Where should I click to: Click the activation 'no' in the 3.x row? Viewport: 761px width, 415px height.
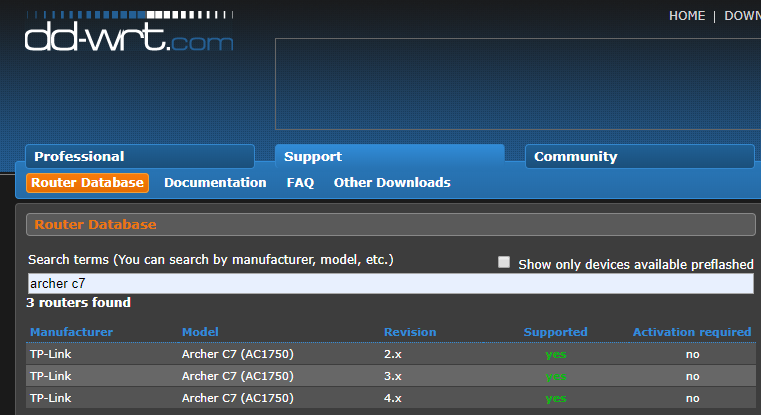[x=693, y=376]
